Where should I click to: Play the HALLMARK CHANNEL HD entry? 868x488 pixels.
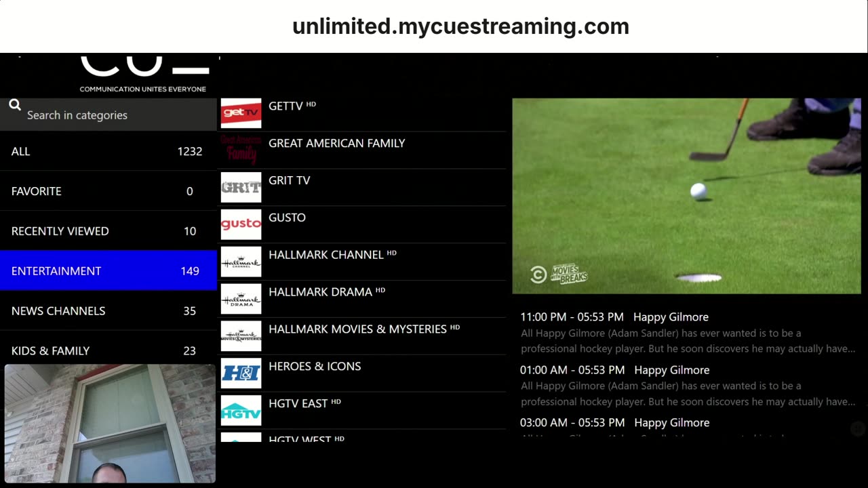click(363, 262)
